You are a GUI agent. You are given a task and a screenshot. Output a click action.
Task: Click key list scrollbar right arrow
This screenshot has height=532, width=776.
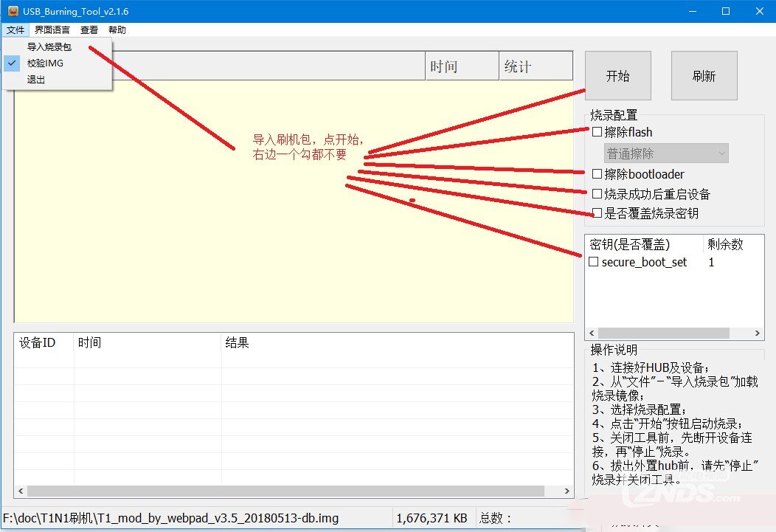click(x=758, y=333)
